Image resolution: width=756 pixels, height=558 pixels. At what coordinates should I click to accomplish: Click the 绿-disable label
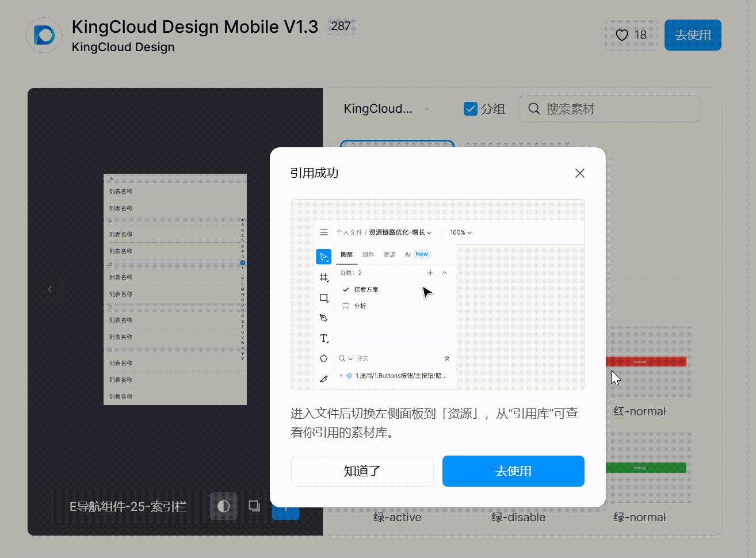tap(518, 517)
